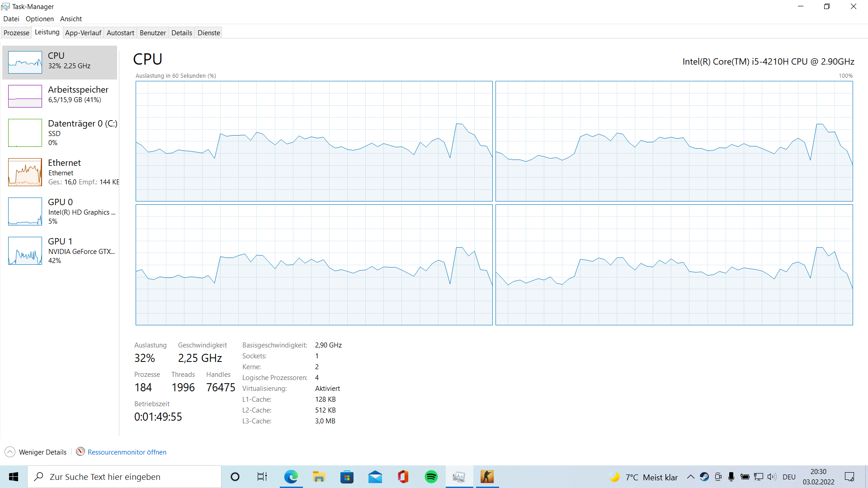Screen dimensions: 868x488
Task: Open the Ansicht menu
Action: (71, 19)
